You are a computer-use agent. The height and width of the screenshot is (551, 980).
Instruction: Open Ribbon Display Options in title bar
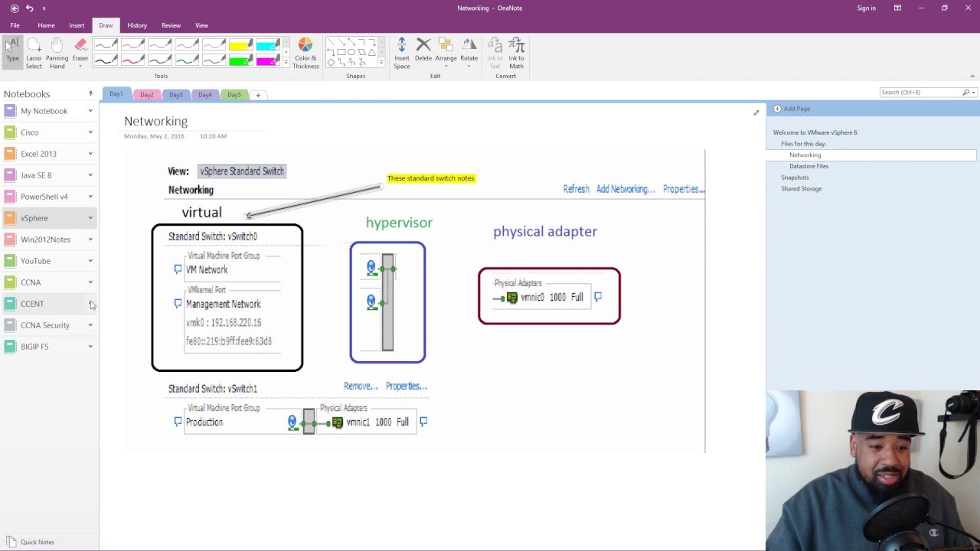pos(897,8)
